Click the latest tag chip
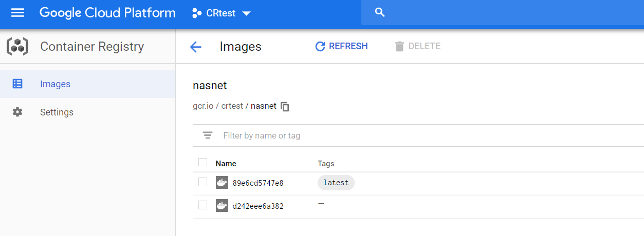Viewport: 644px width, 236px height. [336, 183]
